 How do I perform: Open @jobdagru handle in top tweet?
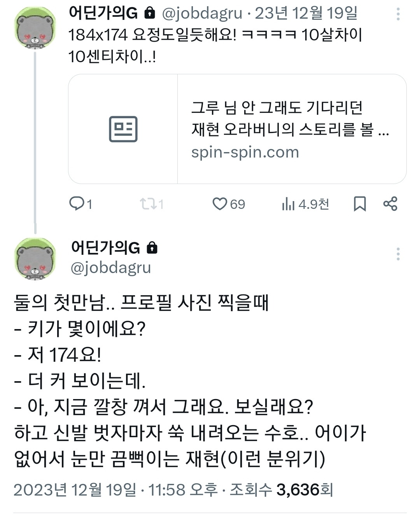(x=201, y=14)
